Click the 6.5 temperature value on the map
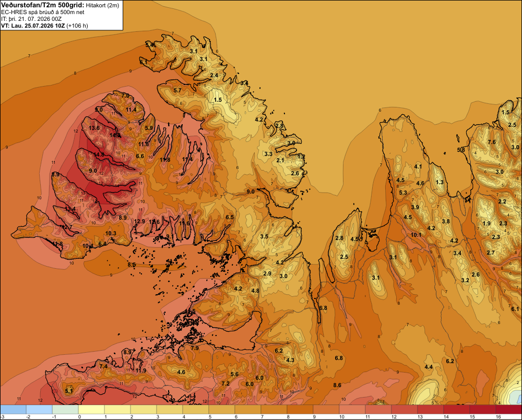The height and width of the screenshot is (420, 522). point(230,218)
